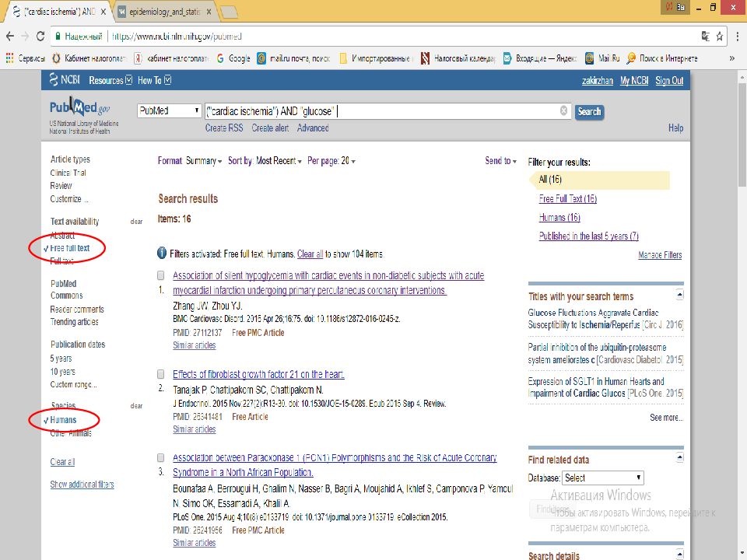This screenshot has width=747, height=560.
Task: Bookmark this page with the star icon
Action: pos(719,37)
